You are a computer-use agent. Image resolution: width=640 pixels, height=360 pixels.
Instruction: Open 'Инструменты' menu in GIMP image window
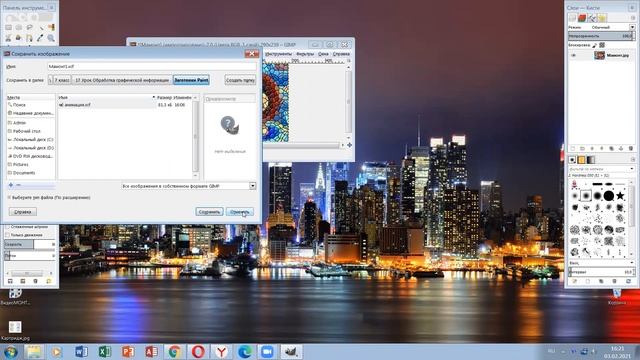[x=278, y=54]
